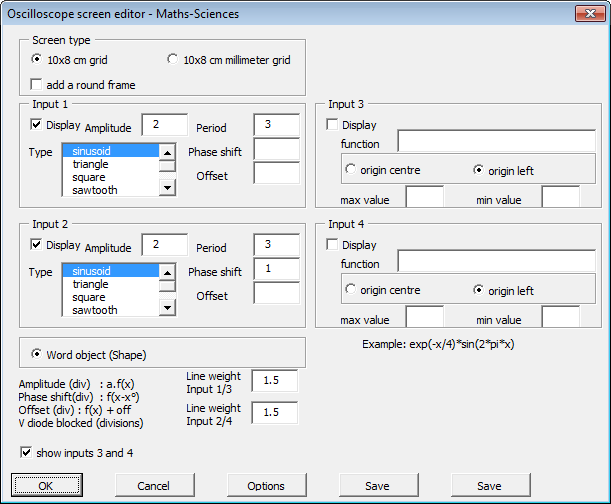
Task: Uncheck the Input 1 Display checkbox
Action: (38, 125)
